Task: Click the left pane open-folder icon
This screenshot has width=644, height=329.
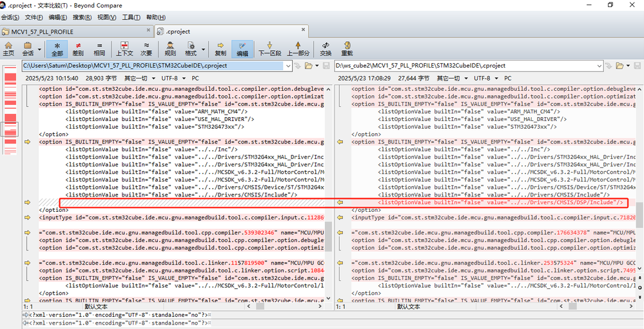Action: click(308, 66)
